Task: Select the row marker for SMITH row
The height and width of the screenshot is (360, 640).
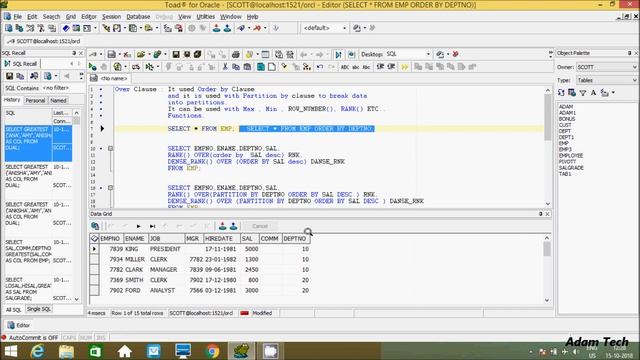Action: (94, 280)
